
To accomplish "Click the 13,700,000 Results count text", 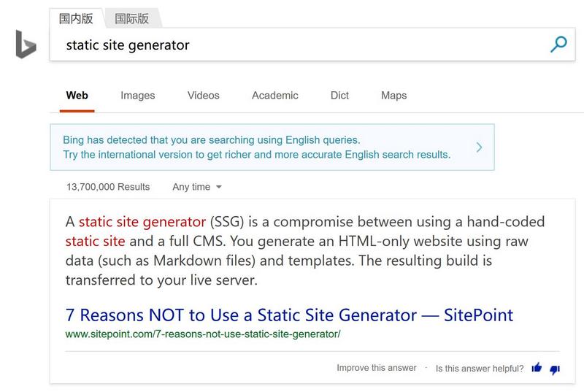I will tap(108, 187).
